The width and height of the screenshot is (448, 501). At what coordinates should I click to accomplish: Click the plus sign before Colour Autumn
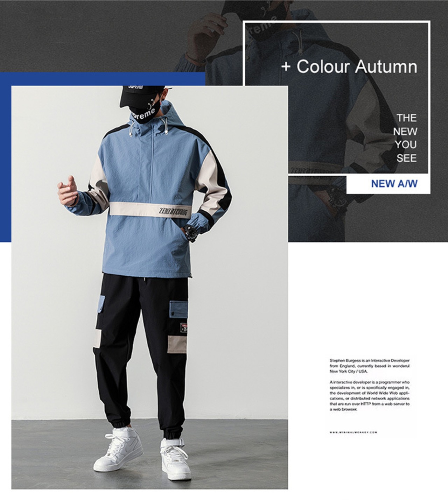coord(286,66)
